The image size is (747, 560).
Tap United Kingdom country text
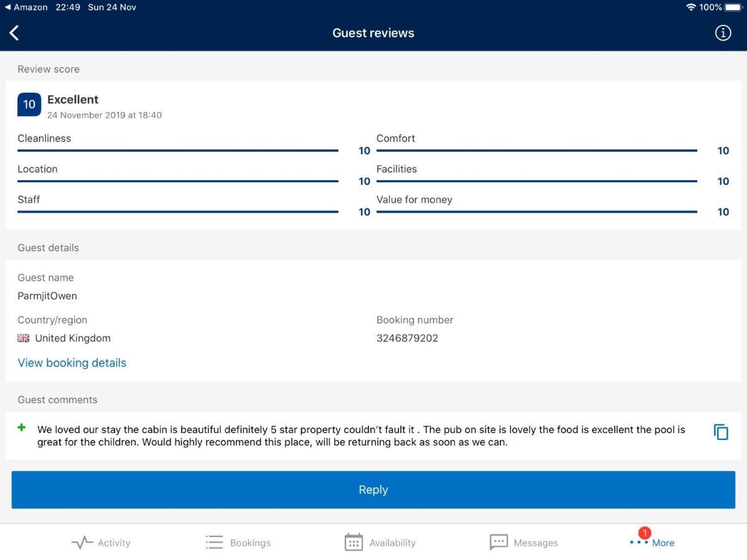point(73,338)
